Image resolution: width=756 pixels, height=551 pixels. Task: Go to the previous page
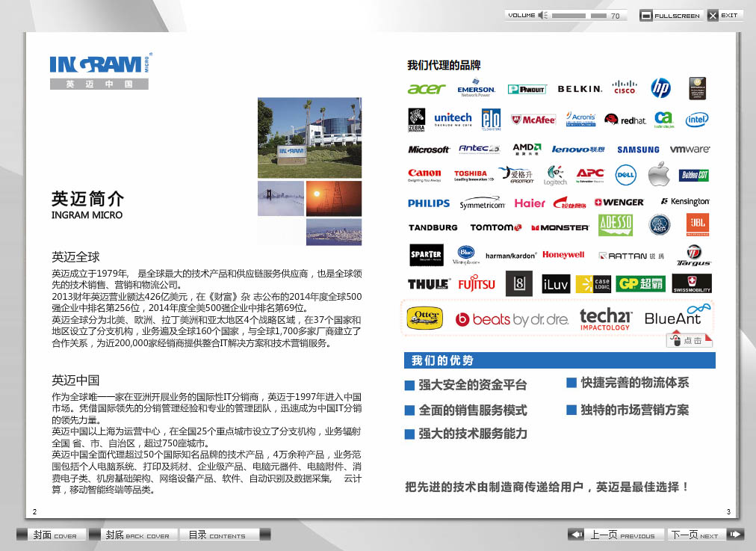tap(613, 535)
